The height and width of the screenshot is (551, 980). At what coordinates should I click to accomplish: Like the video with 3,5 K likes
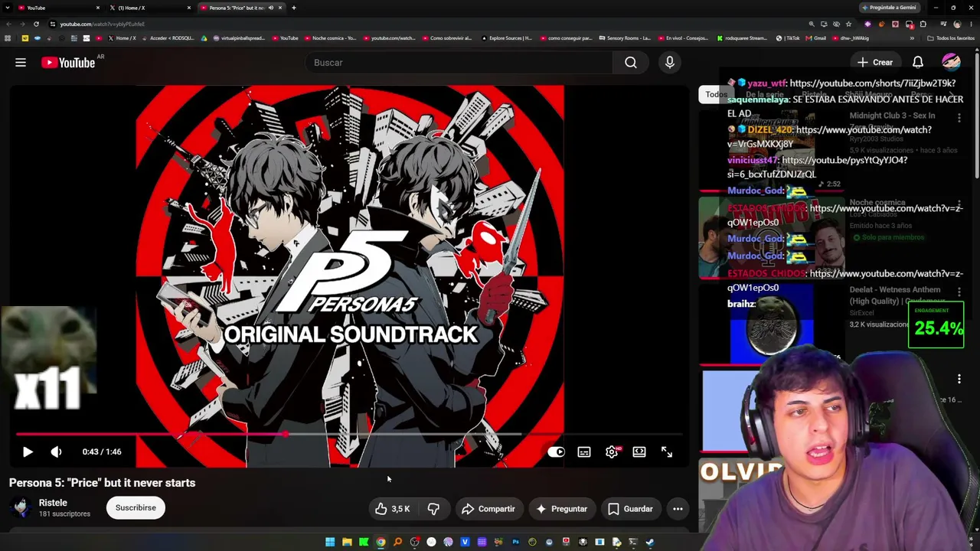point(393,509)
